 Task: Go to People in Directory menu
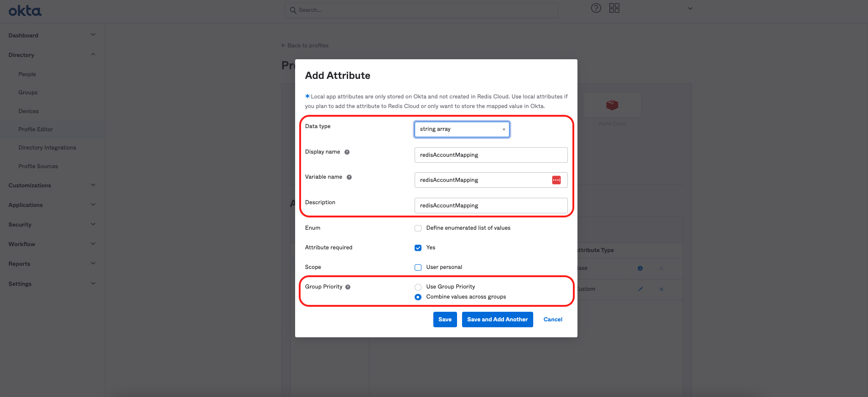27,74
